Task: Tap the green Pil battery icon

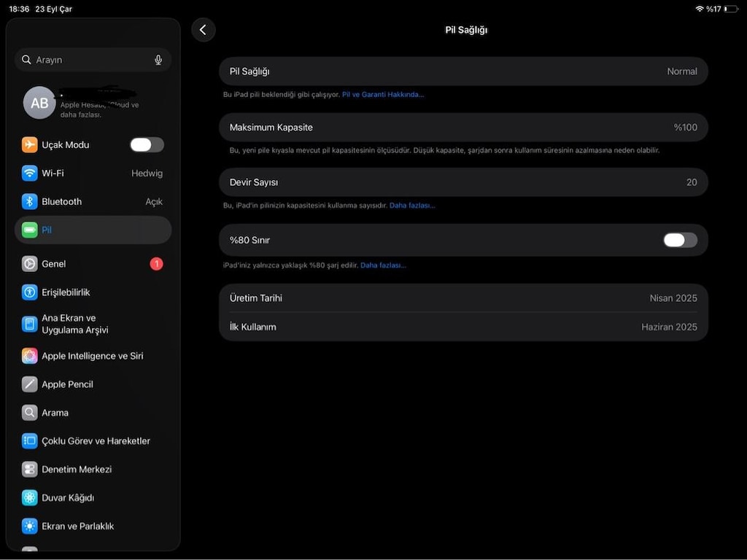Action: 29,230
